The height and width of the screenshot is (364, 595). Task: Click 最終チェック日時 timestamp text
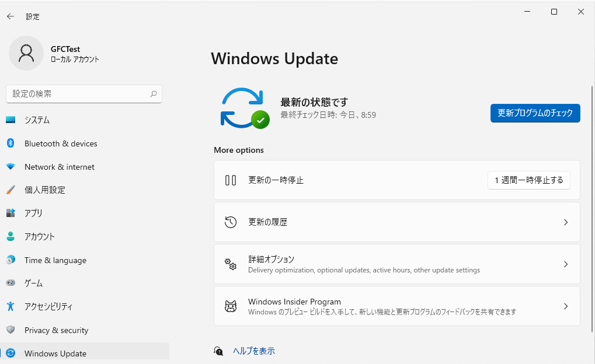click(x=328, y=115)
